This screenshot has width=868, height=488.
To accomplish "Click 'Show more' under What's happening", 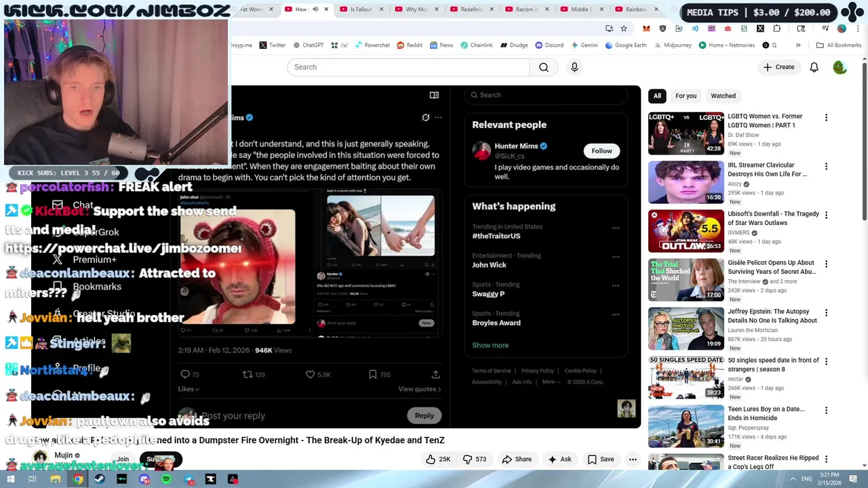I will (x=490, y=345).
